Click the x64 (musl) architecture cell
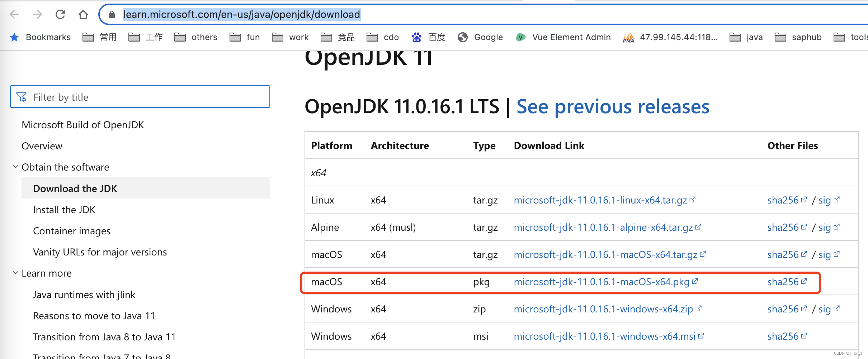 [x=393, y=227]
